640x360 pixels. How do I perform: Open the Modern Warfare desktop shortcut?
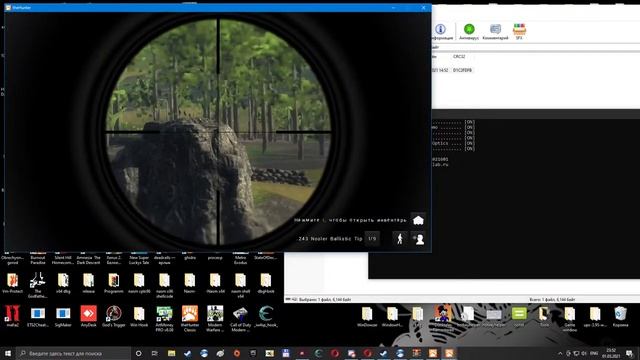click(215, 319)
